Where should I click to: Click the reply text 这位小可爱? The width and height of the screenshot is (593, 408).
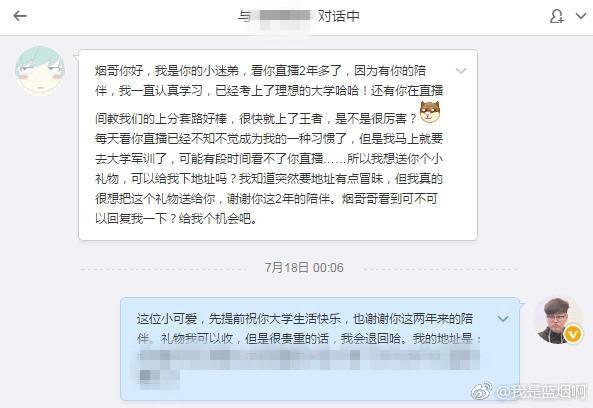[167, 319]
